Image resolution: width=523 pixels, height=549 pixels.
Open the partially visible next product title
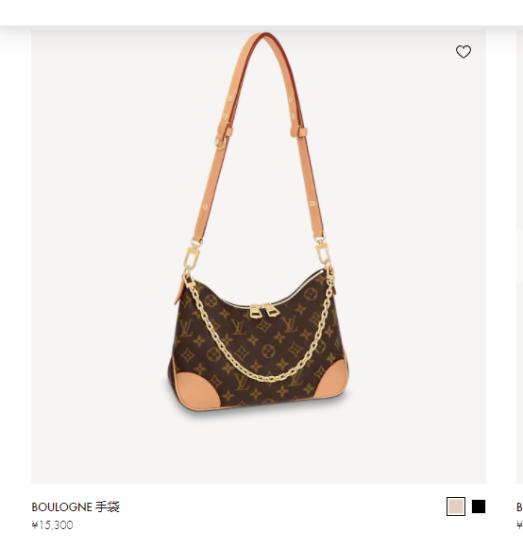[519, 507]
